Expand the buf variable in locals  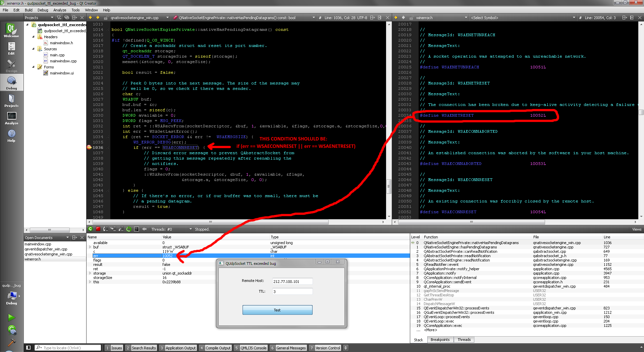click(x=90, y=247)
